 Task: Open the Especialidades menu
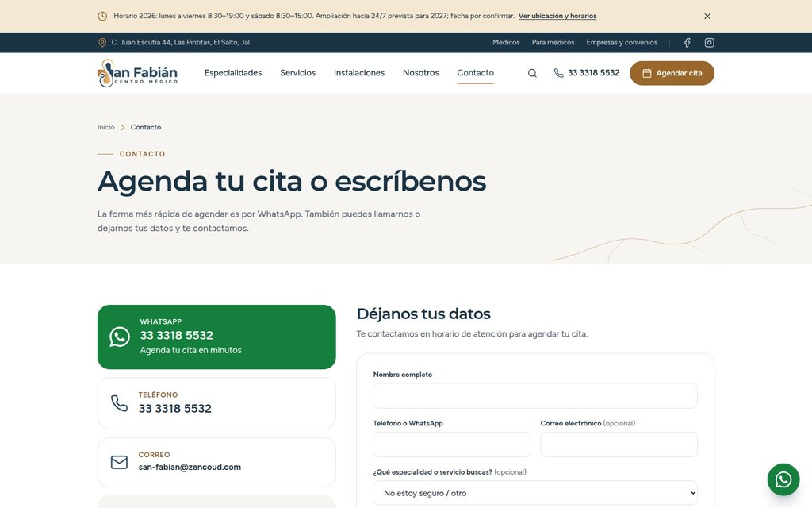(x=233, y=73)
